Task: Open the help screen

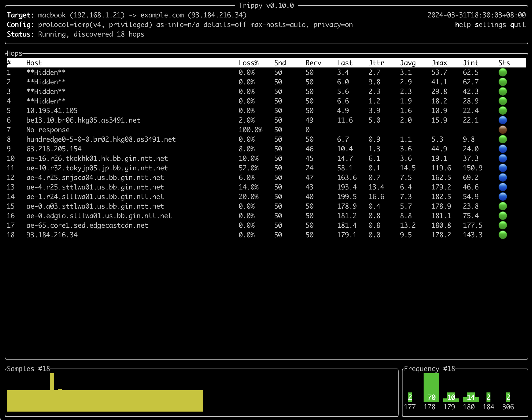Action: [463, 25]
